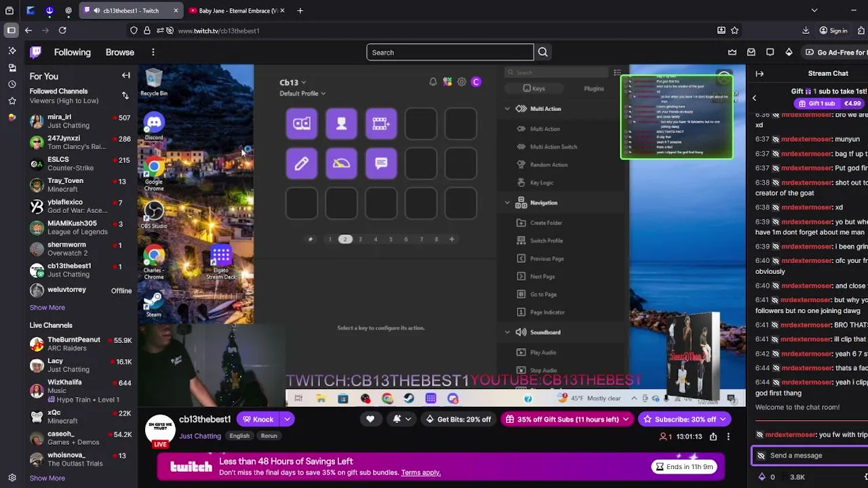The image size is (868, 488).
Task: Open TheBurntPeanut live channel
Action: click(80, 344)
